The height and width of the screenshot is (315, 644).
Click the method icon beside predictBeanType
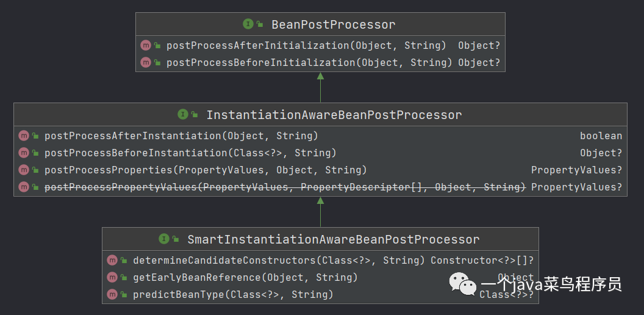112,294
